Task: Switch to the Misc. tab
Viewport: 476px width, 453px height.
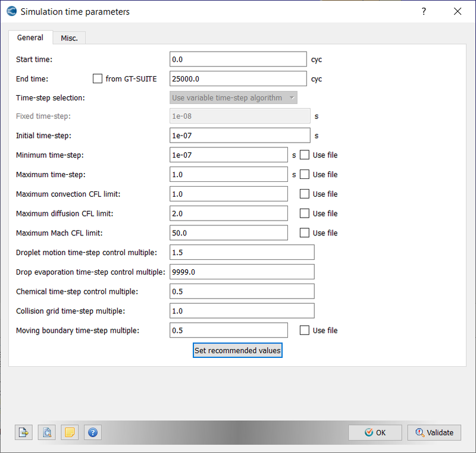Action: click(x=69, y=38)
